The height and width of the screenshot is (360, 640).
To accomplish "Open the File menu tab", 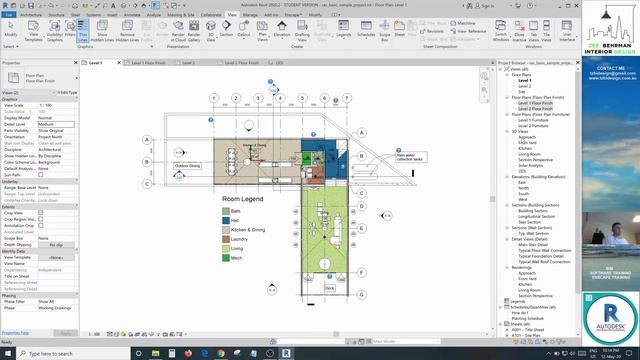I will tap(9, 15).
